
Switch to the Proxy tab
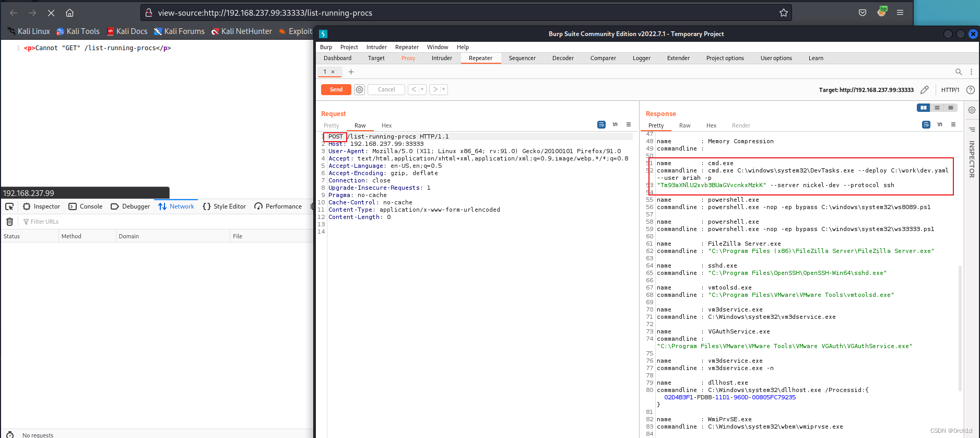[x=408, y=58]
